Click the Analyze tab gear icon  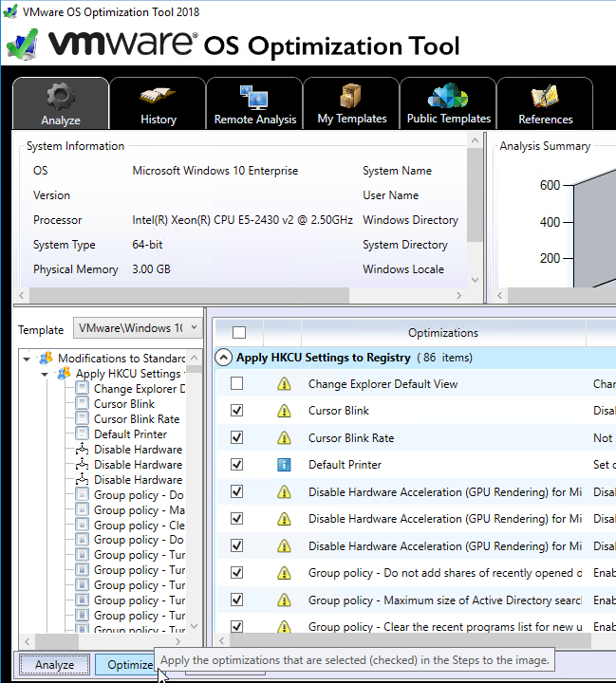click(x=61, y=97)
